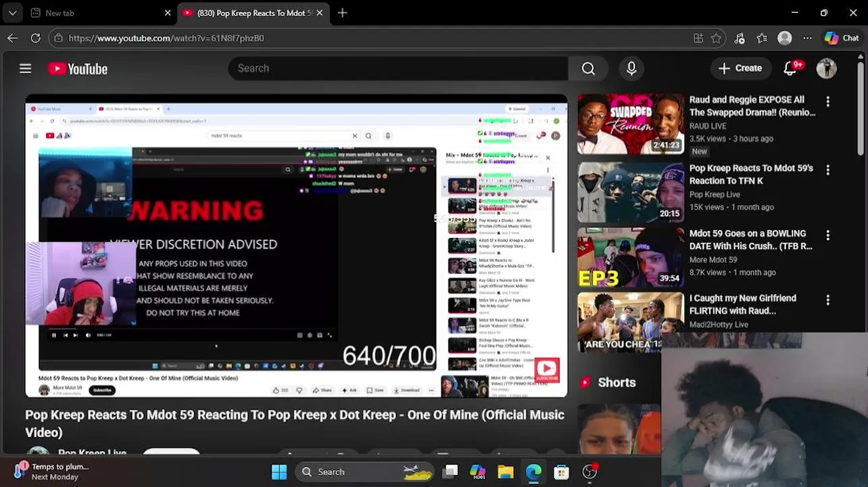This screenshot has width=868, height=487.
Task: Expand the tab actions dropdown arrow
Action: point(12,13)
